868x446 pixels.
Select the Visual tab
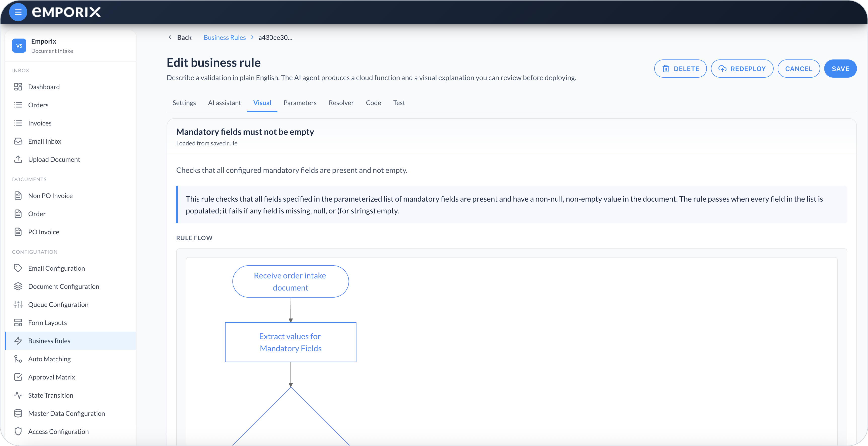tap(262, 103)
